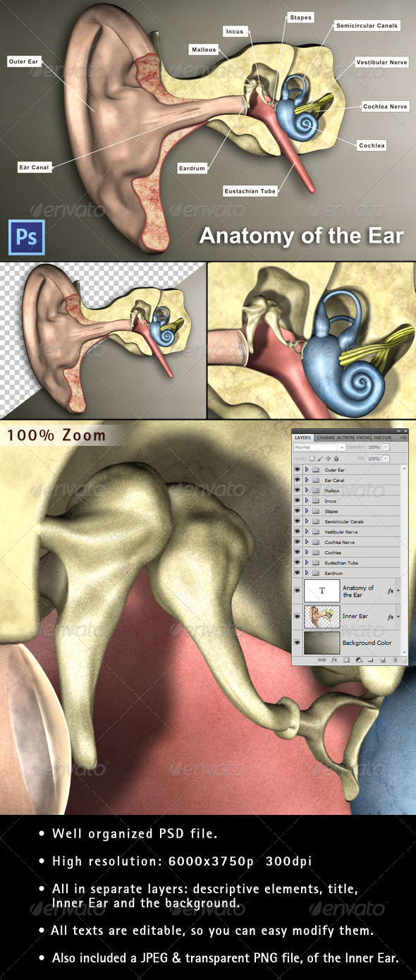
Task: Click the Delete layer trash icon
Action: tap(394, 660)
